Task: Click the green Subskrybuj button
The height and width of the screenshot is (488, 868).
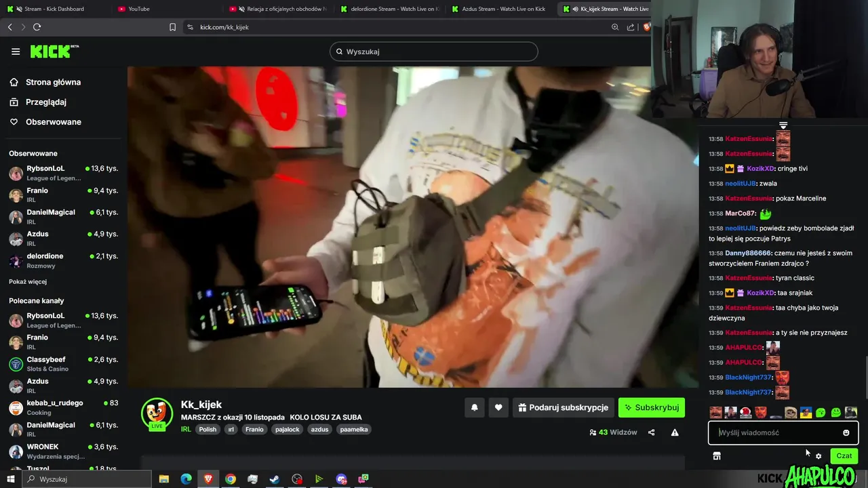Action: tap(652, 407)
